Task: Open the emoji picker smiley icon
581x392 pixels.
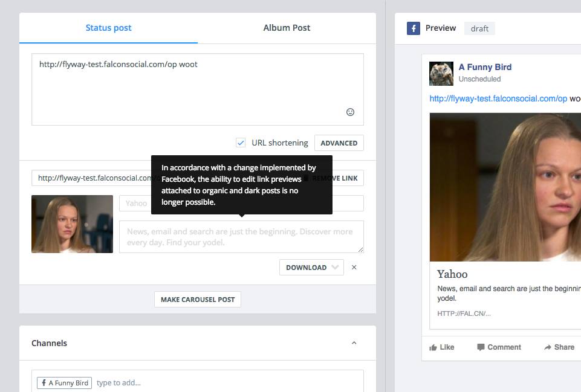Action: [350, 112]
